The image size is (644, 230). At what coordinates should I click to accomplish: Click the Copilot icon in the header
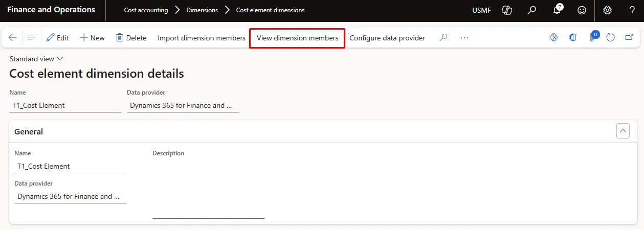tap(507, 10)
